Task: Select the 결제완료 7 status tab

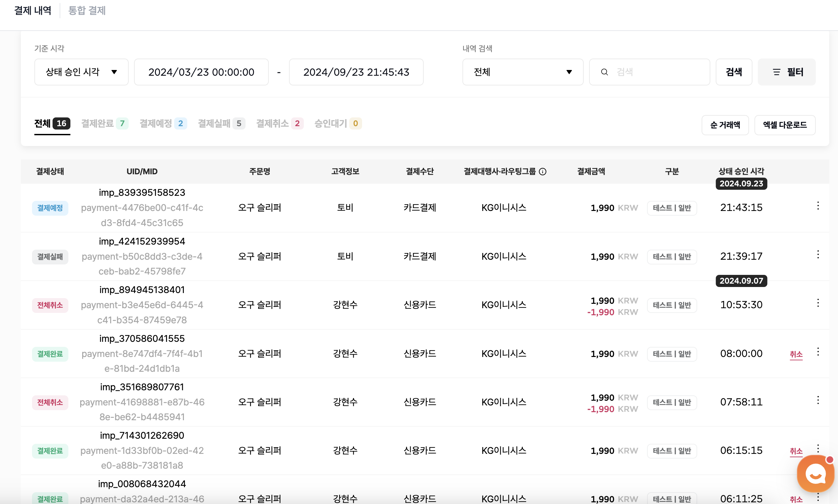Action: point(104,123)
